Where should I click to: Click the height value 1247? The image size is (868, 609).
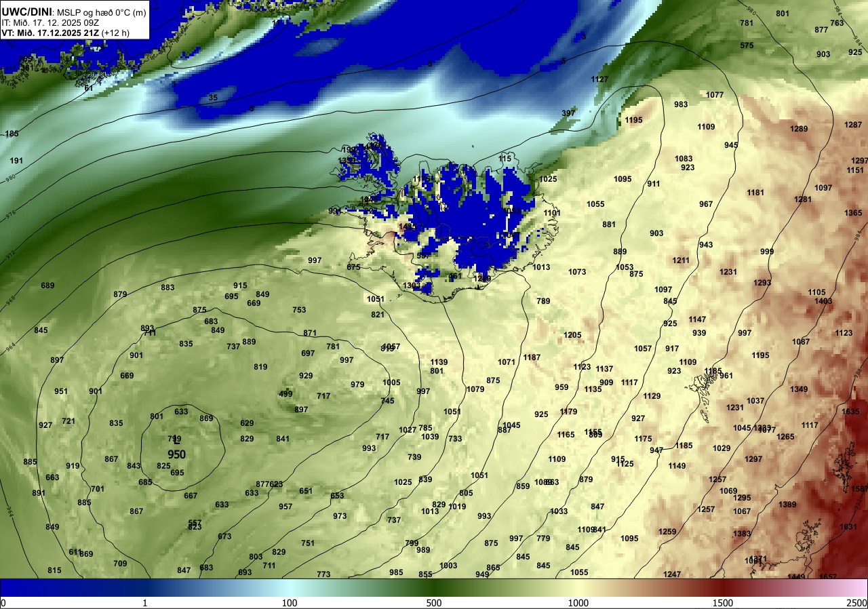672,574
